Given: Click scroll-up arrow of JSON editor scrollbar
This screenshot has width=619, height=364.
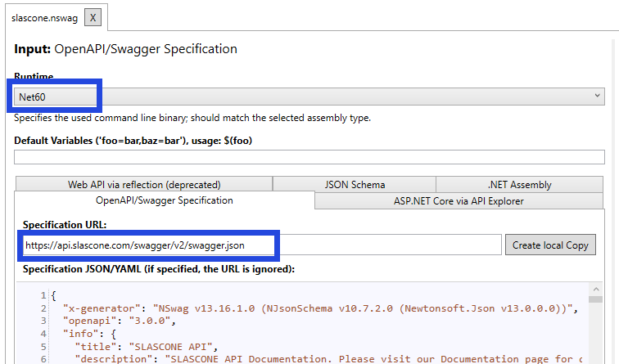Looking at the screenshot, I should click(x=596, y=289).
